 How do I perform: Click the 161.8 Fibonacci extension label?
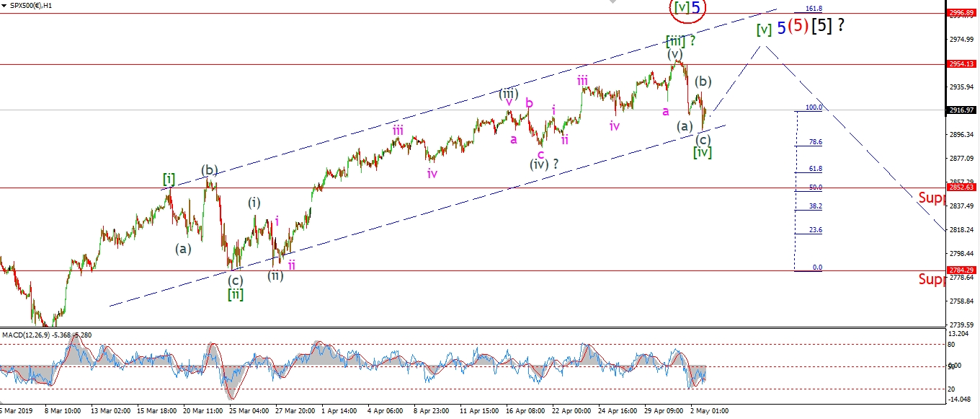pos(814,9)
